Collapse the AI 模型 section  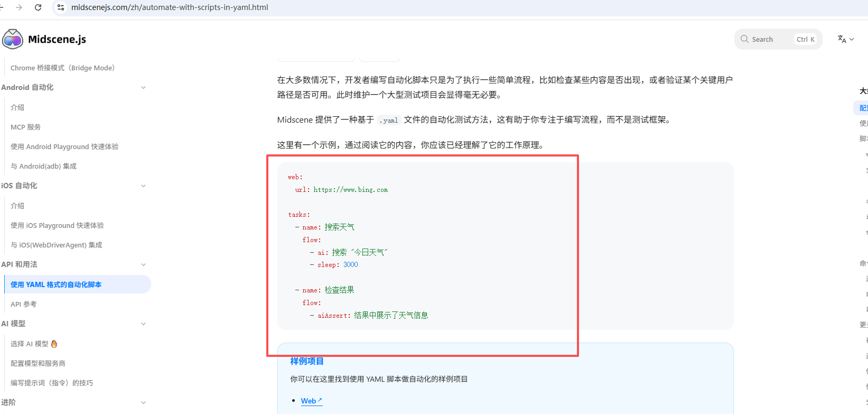point(143,324)
